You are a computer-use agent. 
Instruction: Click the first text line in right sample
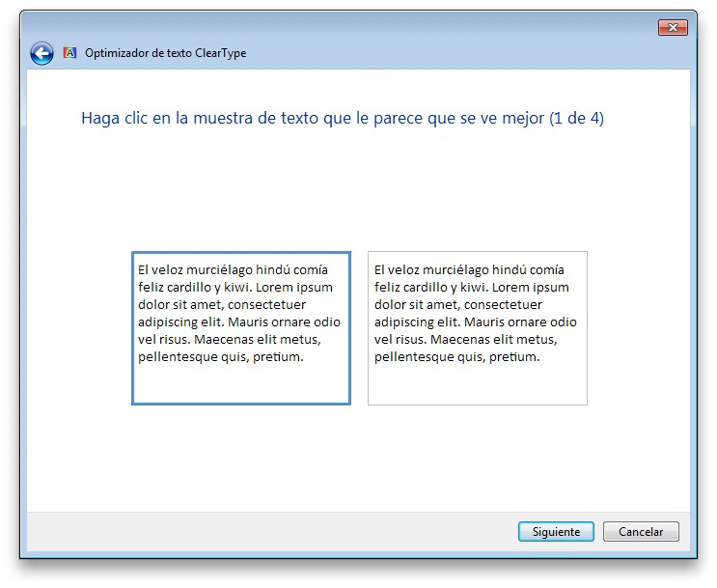pyautogui.click(x=469, y=270)
